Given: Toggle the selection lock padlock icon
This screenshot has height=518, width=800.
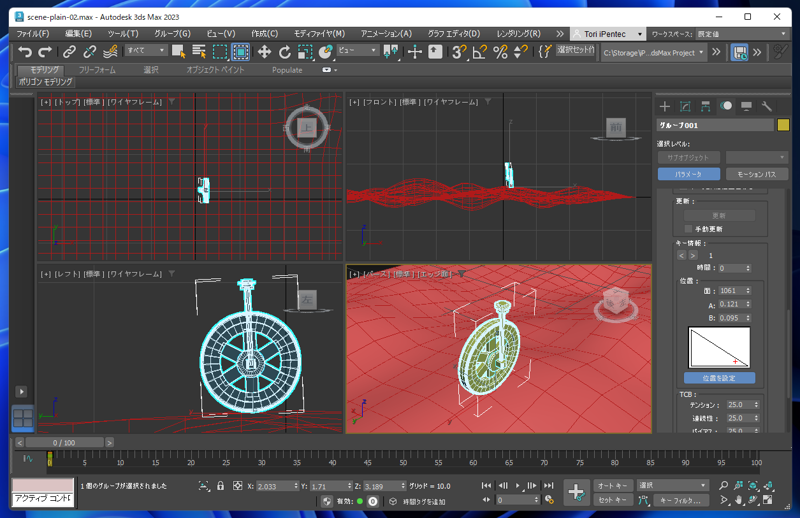Looking at the screenshot, I should click(220, 486).
